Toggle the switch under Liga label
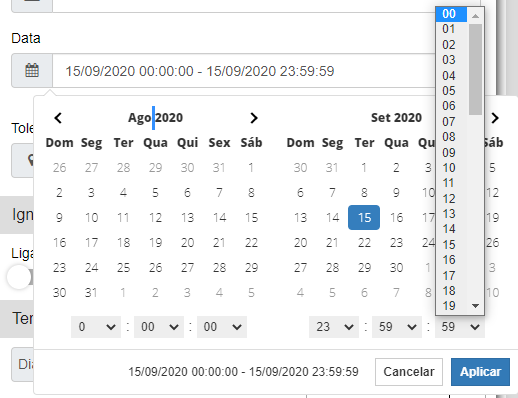The image size is (518, 398). click(19, 277)
